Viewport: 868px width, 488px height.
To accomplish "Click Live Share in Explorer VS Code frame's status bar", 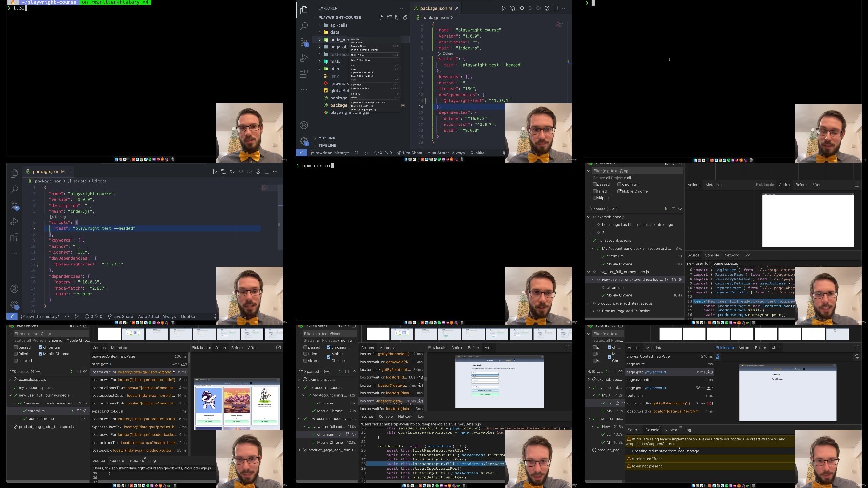I will [409, 153].
